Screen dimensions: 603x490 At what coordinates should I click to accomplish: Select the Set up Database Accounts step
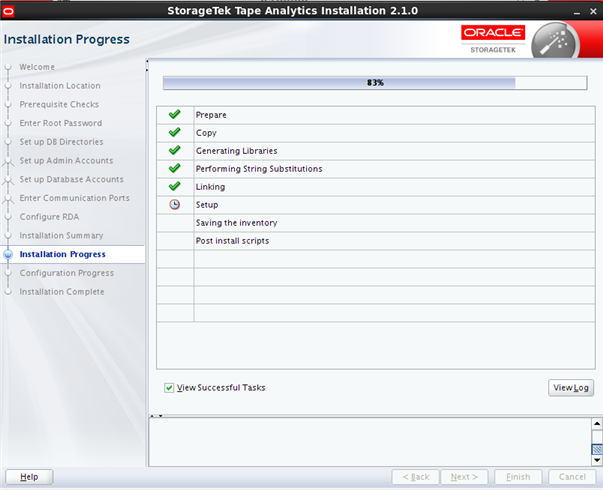[71, 179]
